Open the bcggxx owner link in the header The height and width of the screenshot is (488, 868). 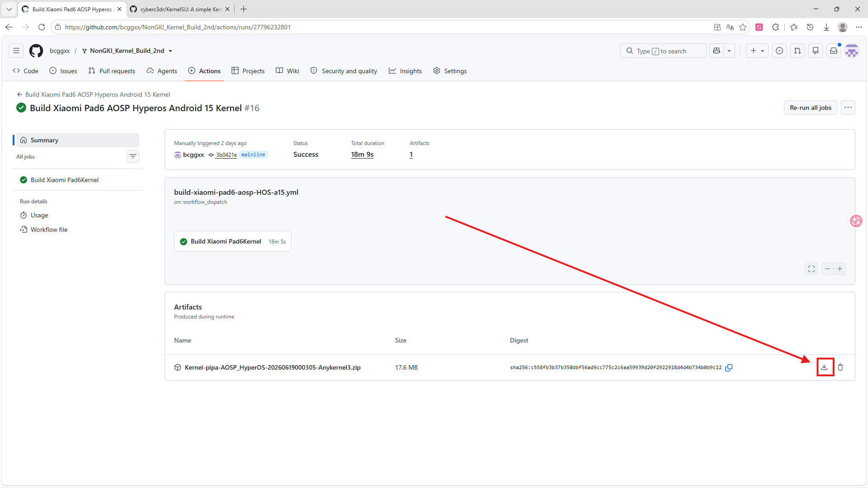coord(60,51)
